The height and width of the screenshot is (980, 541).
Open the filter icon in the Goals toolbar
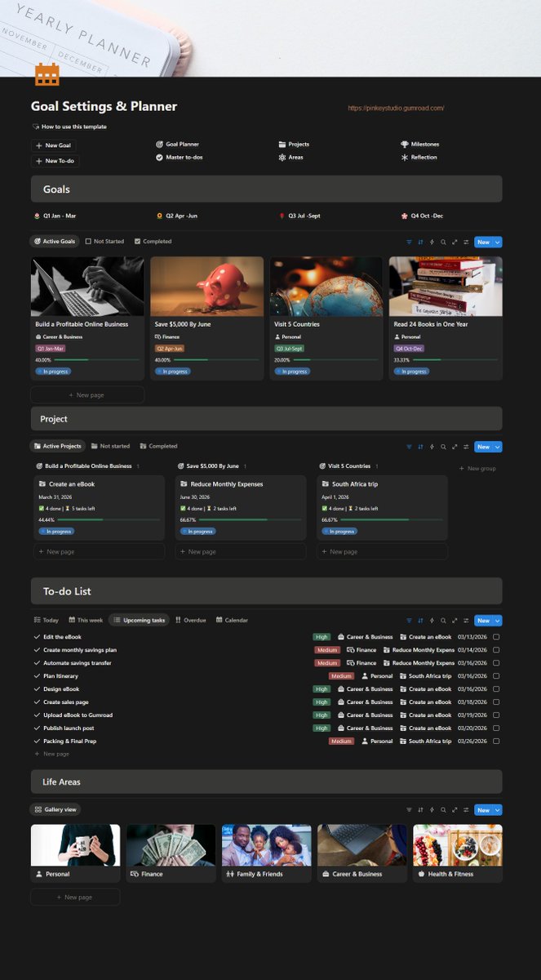click(410, 242)
